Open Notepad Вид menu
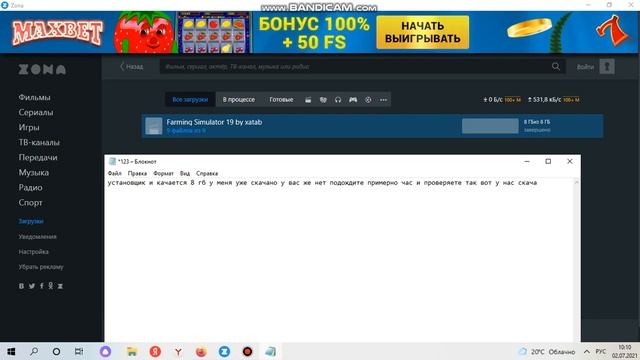This screenshot has width=640, height=360. coord(185,173)
